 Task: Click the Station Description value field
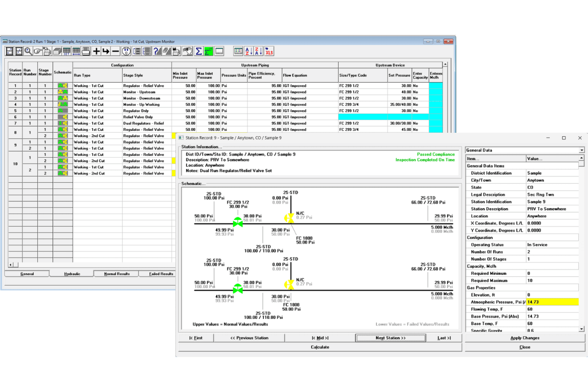click(552, 209)
